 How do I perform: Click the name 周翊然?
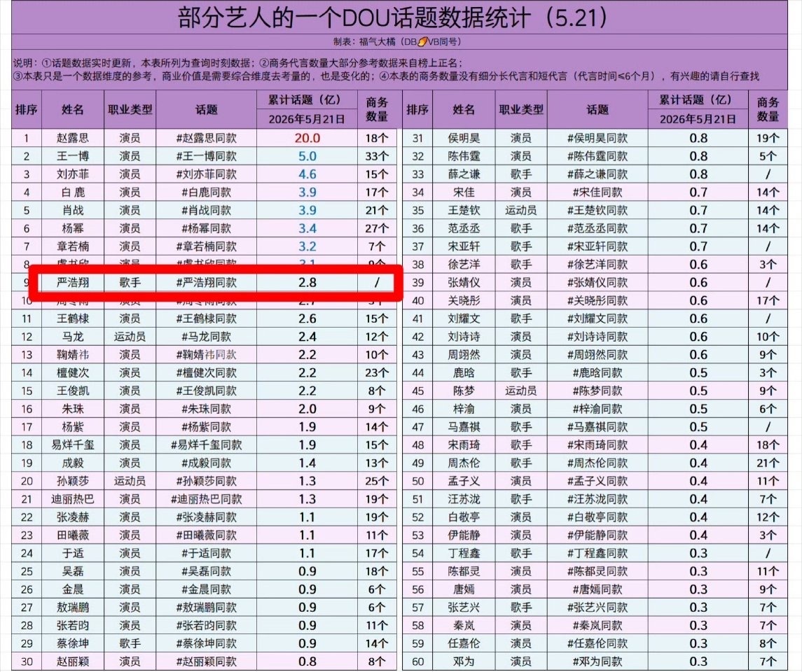tap(464, 355)
